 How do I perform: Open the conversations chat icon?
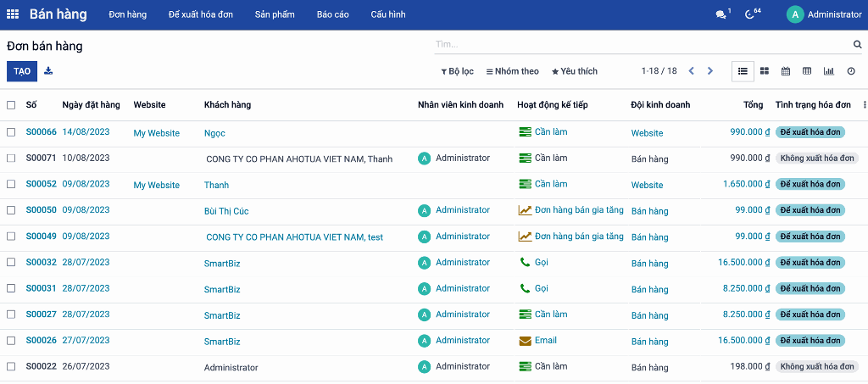(721, 15)
